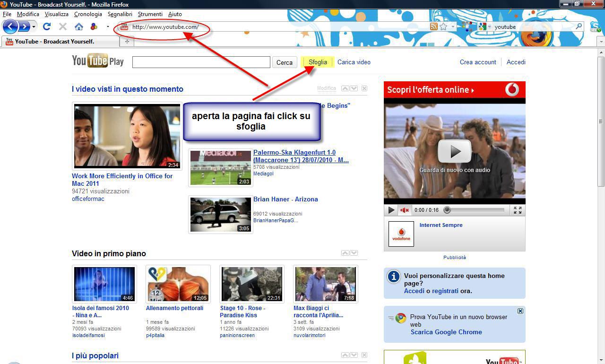The width and height of the screenshot is (605, 364).
Task: Move Video in primo piano section down
Action: point(354,253)
